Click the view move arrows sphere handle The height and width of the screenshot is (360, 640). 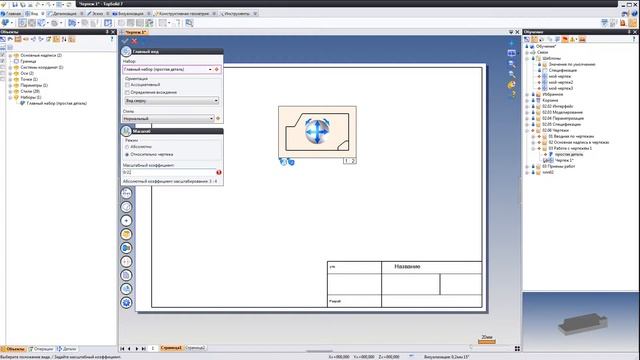pyautogui.click(x=317, y=131)
